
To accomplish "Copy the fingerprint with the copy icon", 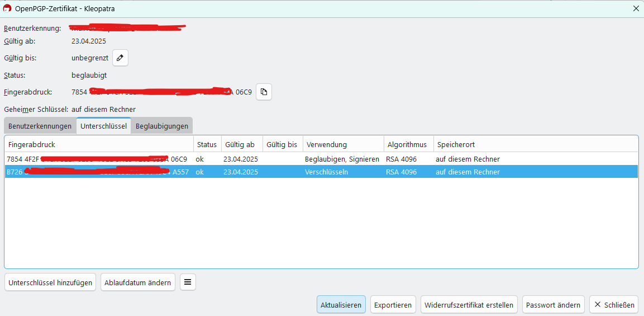I will pos(264,92).
